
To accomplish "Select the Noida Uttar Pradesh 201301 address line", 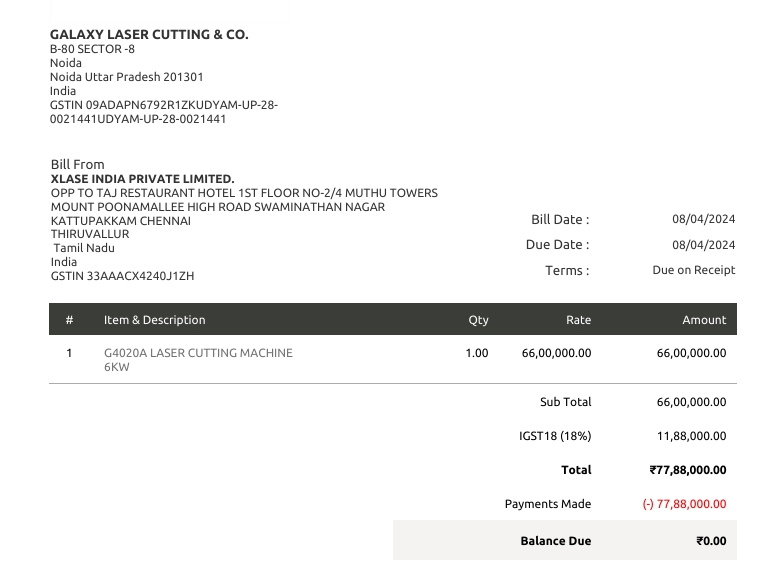I will pyautogui.click(x=127, y=77).
